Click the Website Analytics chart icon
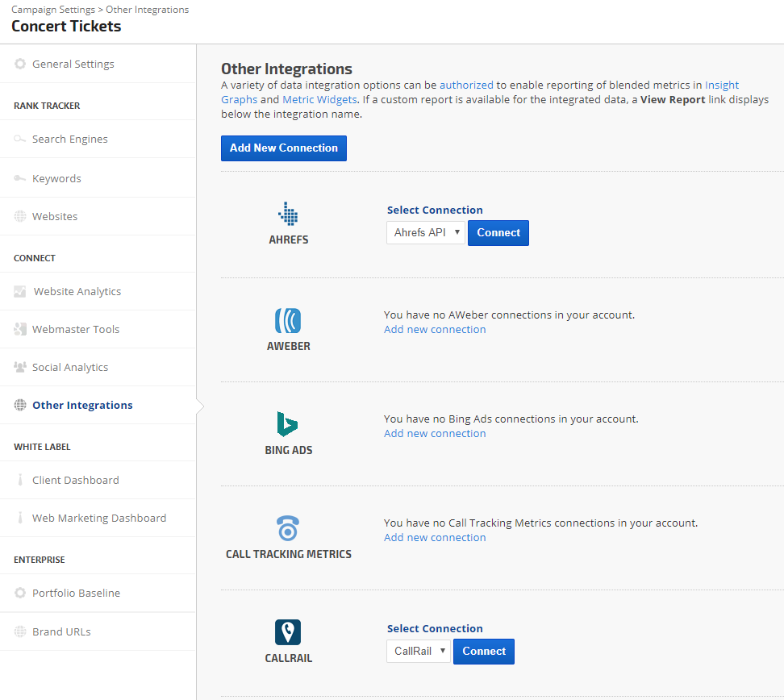 (20, 292)
